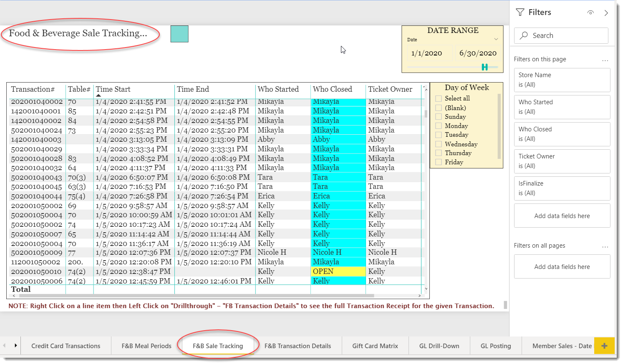Image resolution: width=623 pixels, height=364 pixels.
Task: Click the Who Started column header
Action: 278,89
